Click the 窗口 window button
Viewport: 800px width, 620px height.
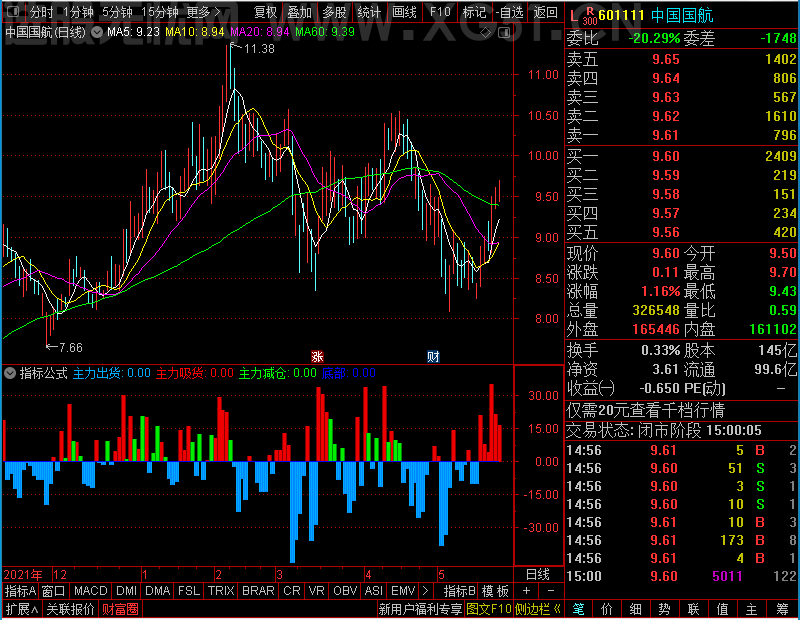click(54, 591)
